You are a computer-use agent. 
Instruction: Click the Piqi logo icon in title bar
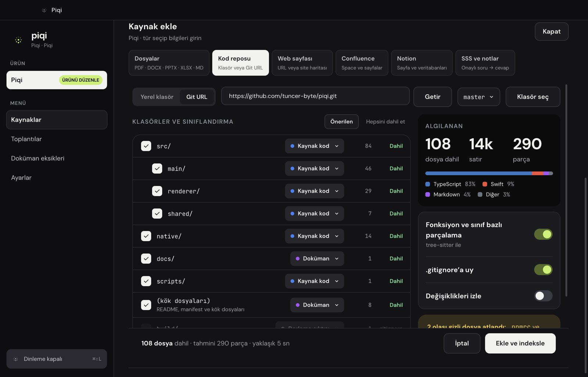click(x=44, y=10)
